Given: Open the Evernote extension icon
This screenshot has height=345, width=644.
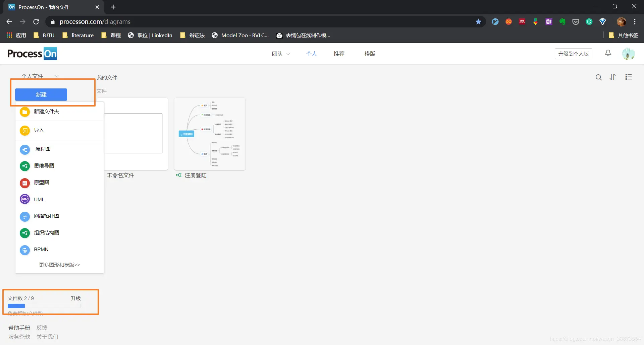Looking at the screenshot, I should pos(562,22).
